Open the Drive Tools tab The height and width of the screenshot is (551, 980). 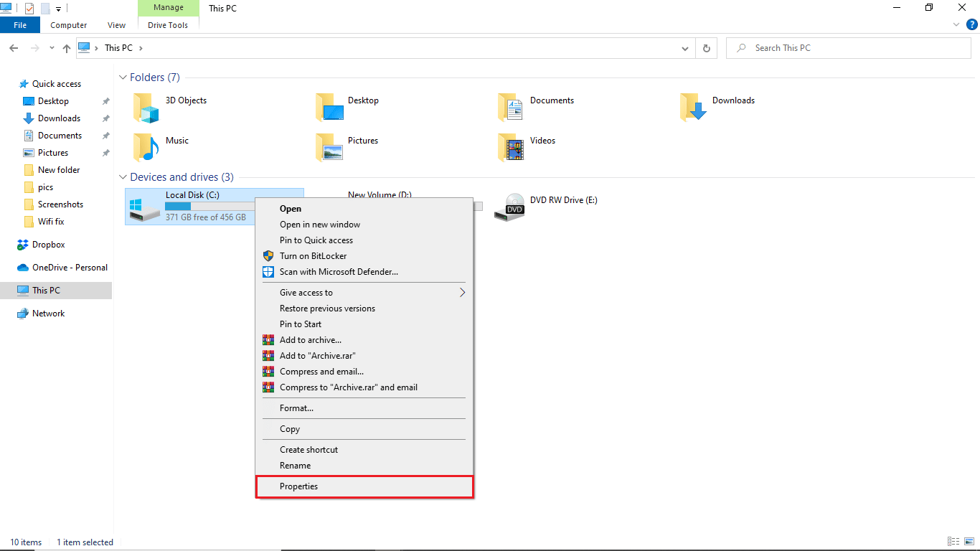click(168, 25)
